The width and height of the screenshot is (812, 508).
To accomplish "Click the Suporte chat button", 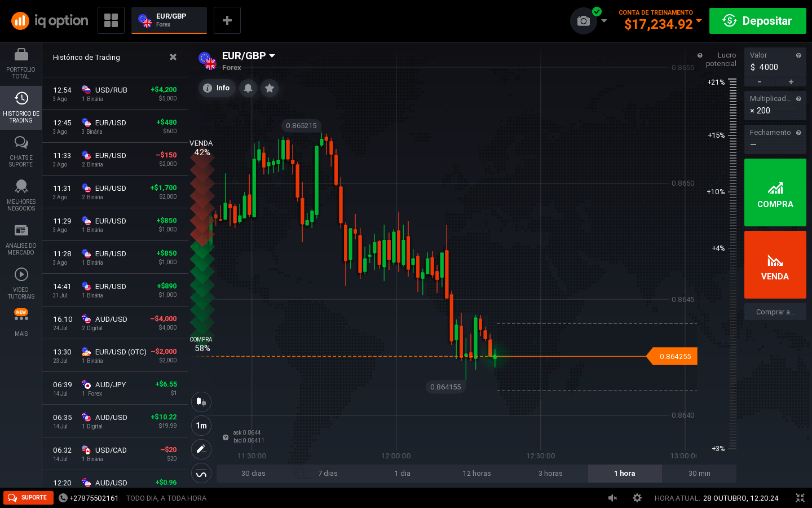I will coord(28,498).
